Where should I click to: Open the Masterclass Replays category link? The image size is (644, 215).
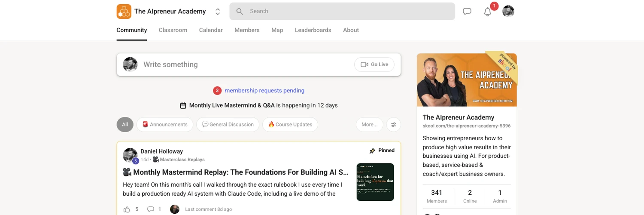tap(179, 160)
